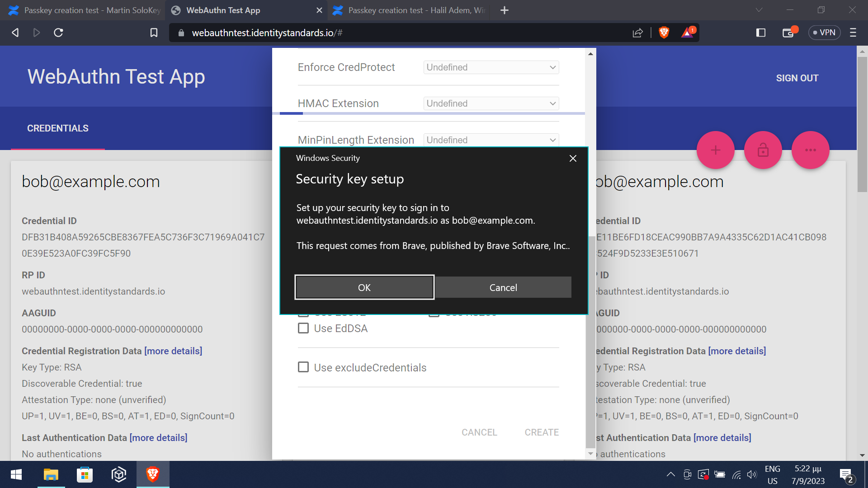868x488 pixels.
Task: Click the Brave icon on the taskbar
Action: coord(153,474)
